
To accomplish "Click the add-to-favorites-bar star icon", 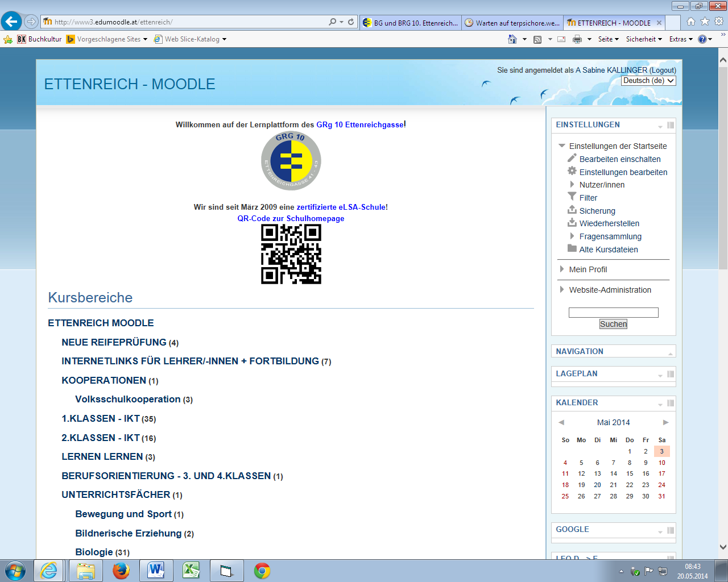I will pos(7,39).
